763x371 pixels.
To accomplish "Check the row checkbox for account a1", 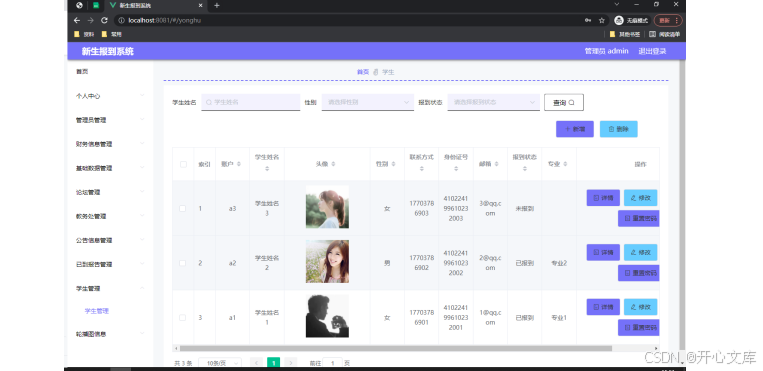I will point(183,317).
